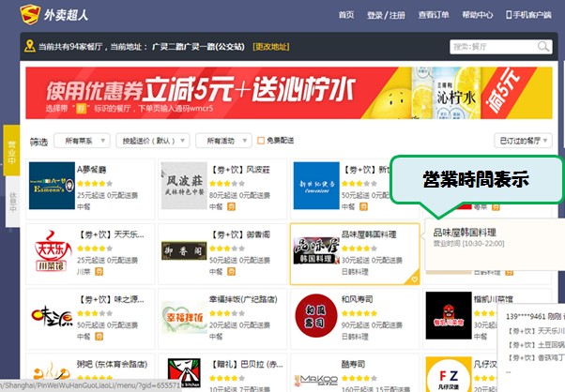Click 139****9461 recent order text

(x=526, y=317)
